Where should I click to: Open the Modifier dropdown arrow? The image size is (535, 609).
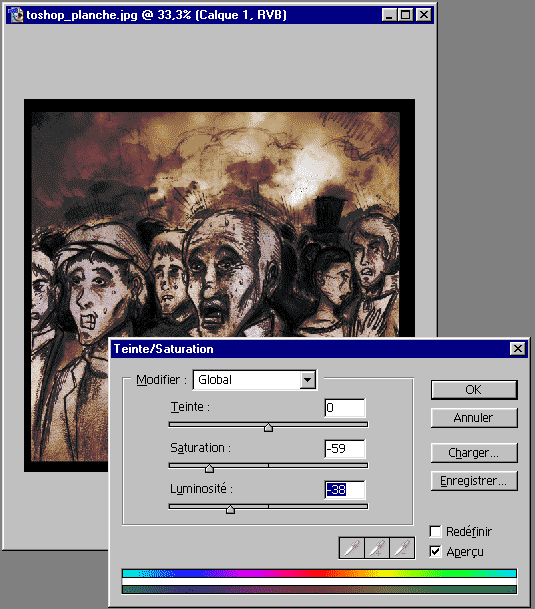coord(307,380)
